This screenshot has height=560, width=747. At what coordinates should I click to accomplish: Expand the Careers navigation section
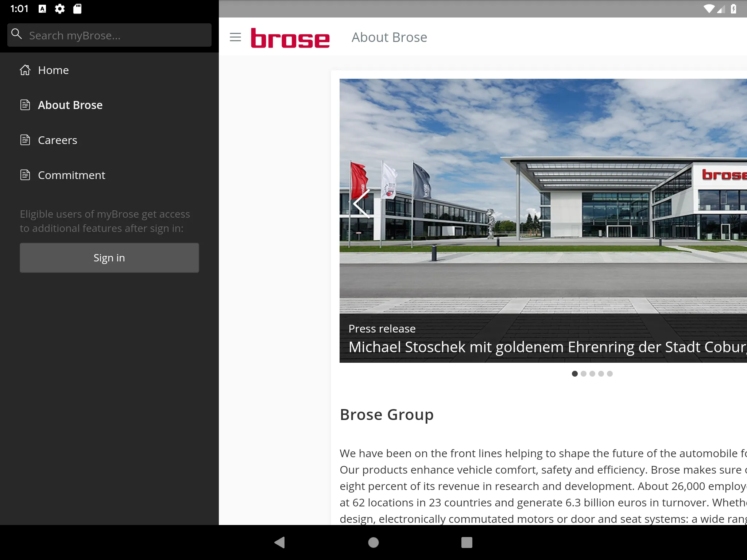coord(57,139)
